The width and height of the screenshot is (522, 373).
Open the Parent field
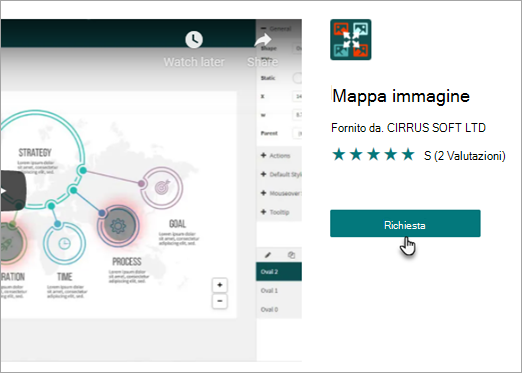pyautogui.click(x=297, y=133)
